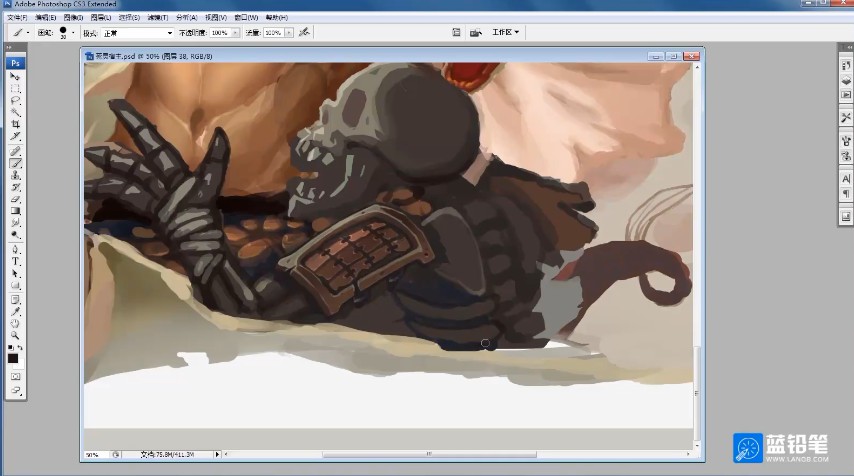Open the View menu
Screen dimensions: 854x476
216,17
